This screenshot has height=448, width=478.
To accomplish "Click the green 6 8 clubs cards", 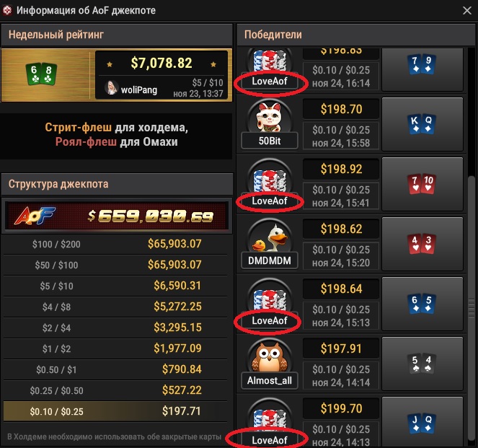I will click(x=41, y=74).
